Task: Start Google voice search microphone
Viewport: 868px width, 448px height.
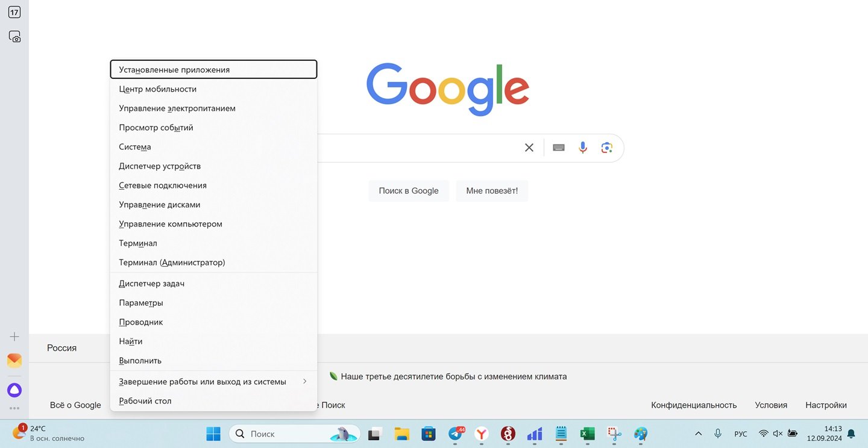Action: tap(583, 148)
